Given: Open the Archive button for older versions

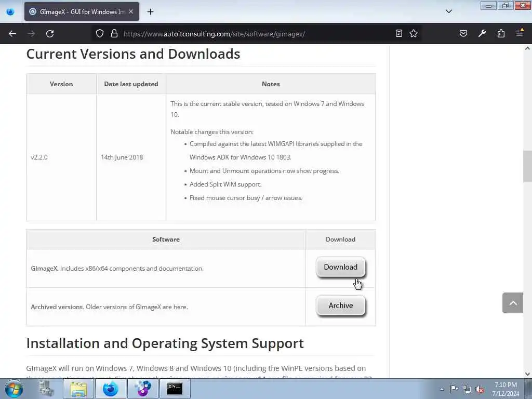Looking at the screenshot, I should click(x=341, y=305).
